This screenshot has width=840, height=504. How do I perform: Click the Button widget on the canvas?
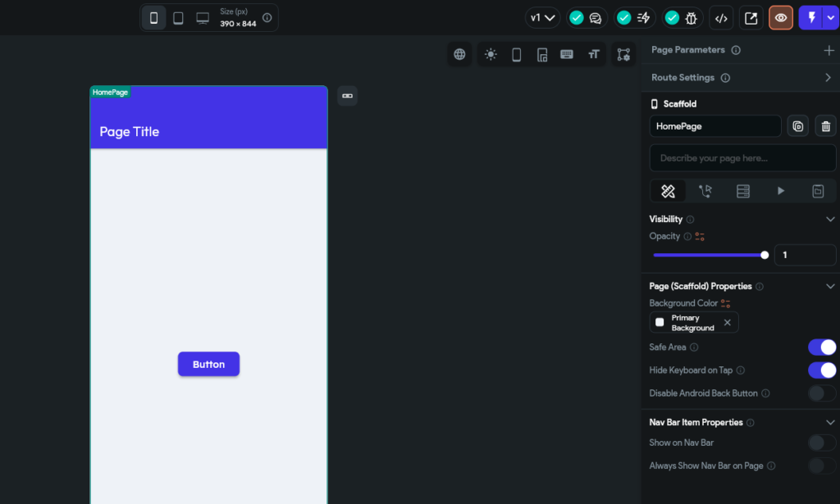(x=208, y=365)
